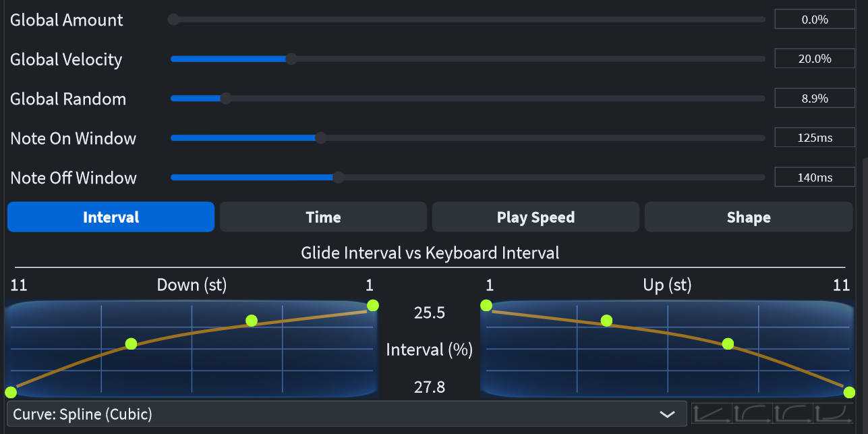The width and height of the screenshot is (868, 434).
Task: Click the Global Velocity 20.0% value field
Action: 814,59
